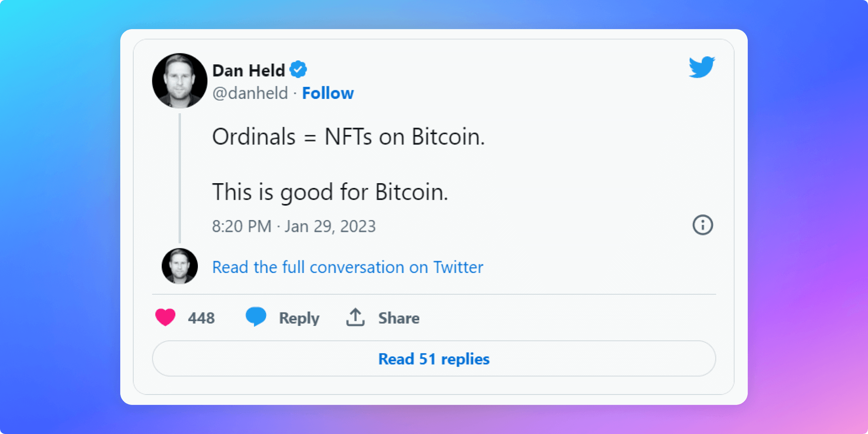Click the Twitter bird icon
The height and width of the screenshot is (434, 868).
pos(701,67)
